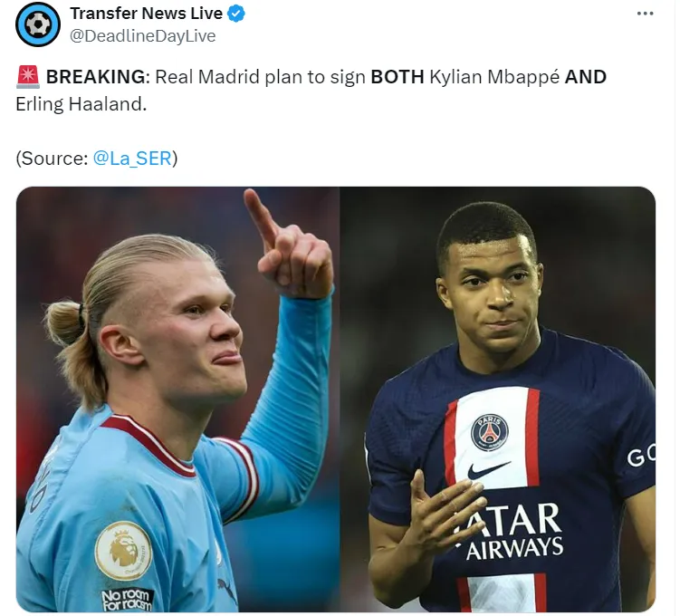Click the bold BOTH word

[x=397, y=77]
